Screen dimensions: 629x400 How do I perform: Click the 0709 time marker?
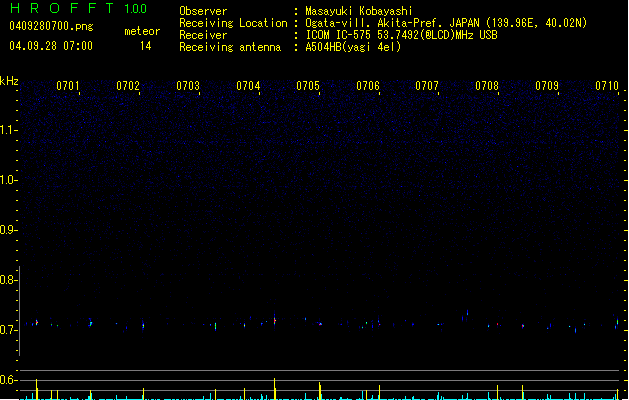pos(547,86)
